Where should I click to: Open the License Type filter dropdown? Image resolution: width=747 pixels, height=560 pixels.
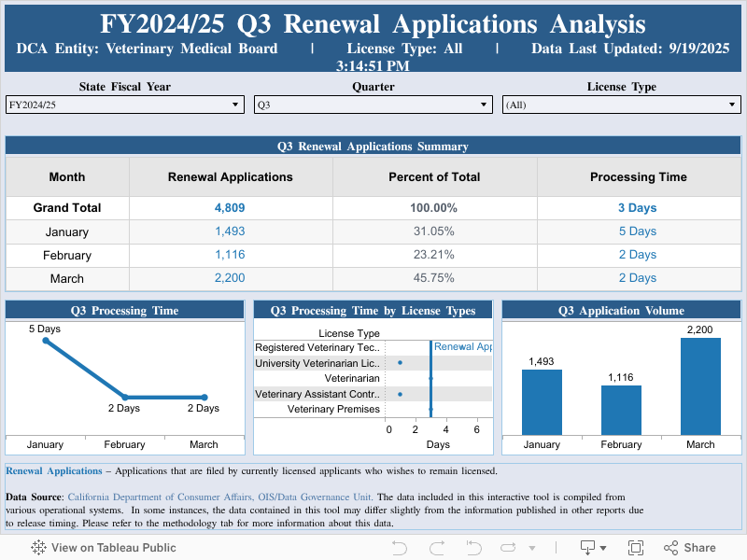coord(621,105)
